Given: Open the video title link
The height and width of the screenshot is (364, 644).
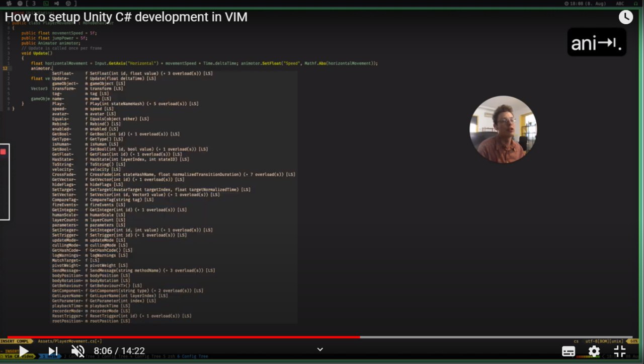Looking at the screenshot, I should [x=126, y=17].
